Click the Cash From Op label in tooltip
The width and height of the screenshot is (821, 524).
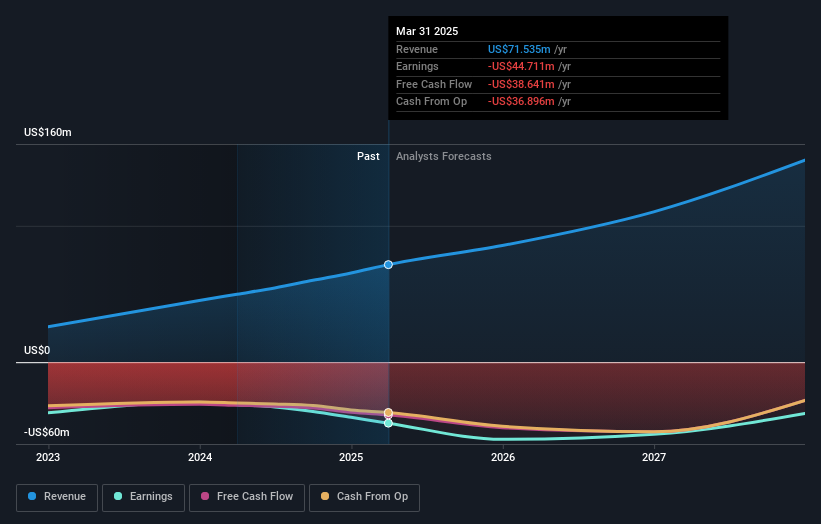point(431,102)
